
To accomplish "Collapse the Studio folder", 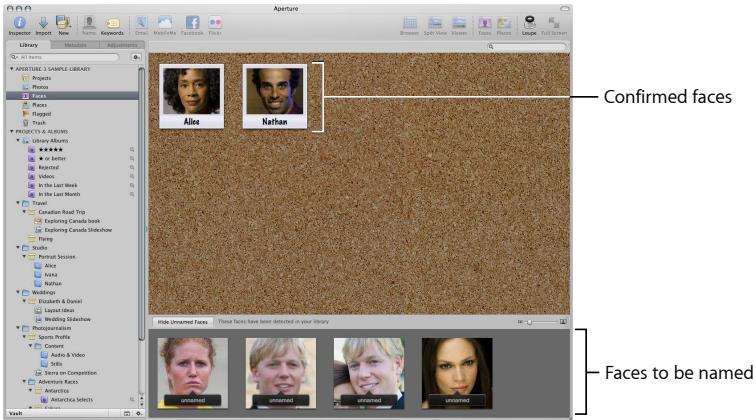I will (x=18, y=247).
